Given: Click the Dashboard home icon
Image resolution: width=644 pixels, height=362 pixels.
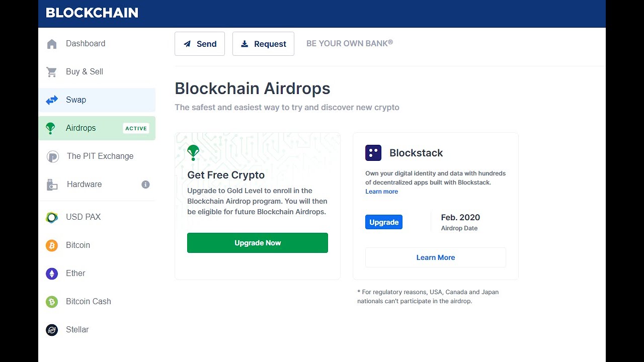Looking at the screenshot, I should click(52, 44).
